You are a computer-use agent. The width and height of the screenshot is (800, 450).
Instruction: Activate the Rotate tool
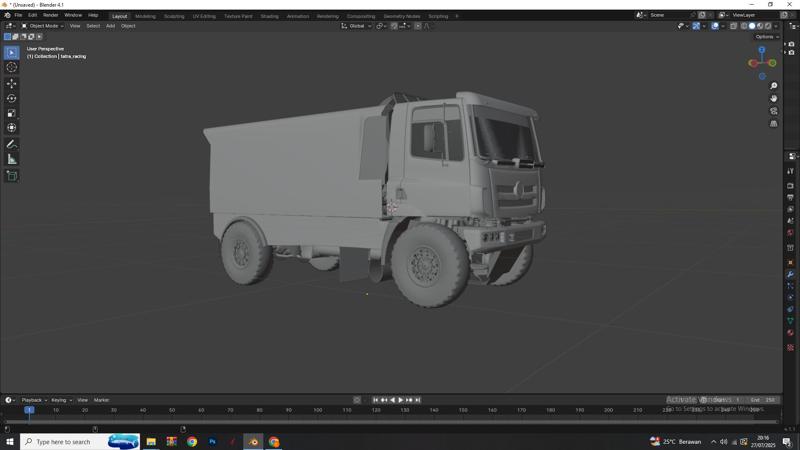click(x=12, y=98)
